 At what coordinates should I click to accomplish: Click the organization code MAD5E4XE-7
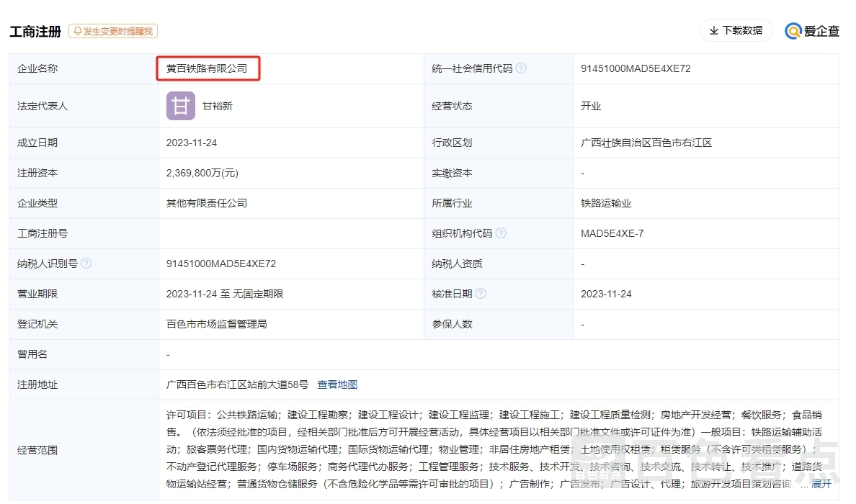pos(612,233)
